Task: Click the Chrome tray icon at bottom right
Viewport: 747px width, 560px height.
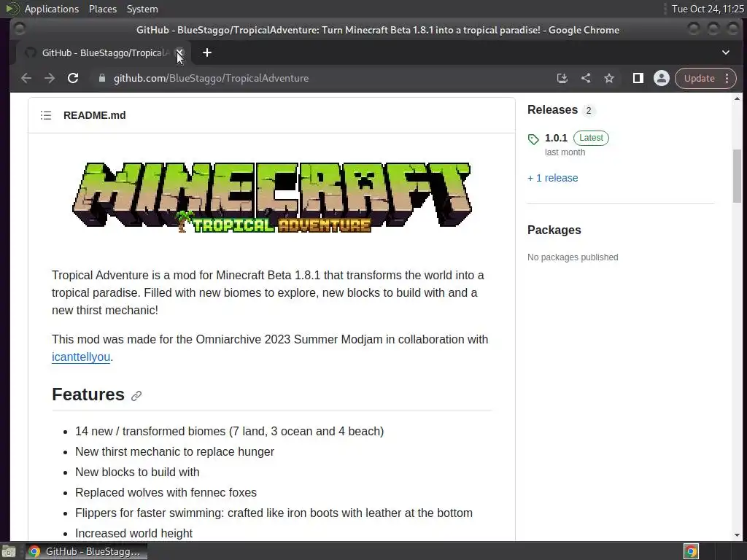Action: 691,551
